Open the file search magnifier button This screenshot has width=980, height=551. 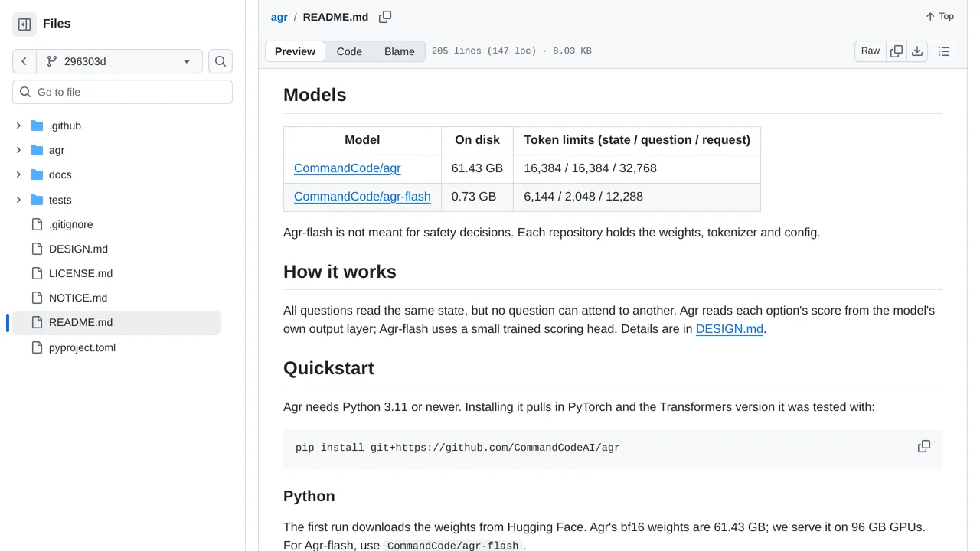point(220,61)
